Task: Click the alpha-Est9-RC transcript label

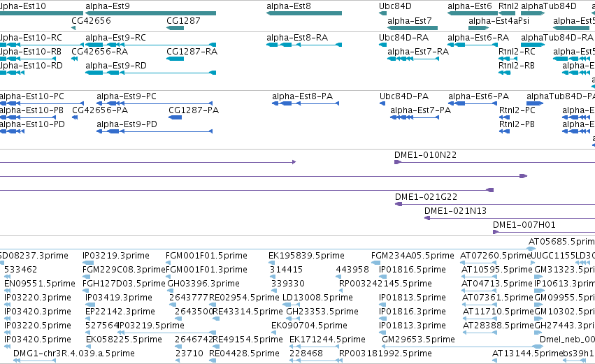Action: click(x=115, y=38)
